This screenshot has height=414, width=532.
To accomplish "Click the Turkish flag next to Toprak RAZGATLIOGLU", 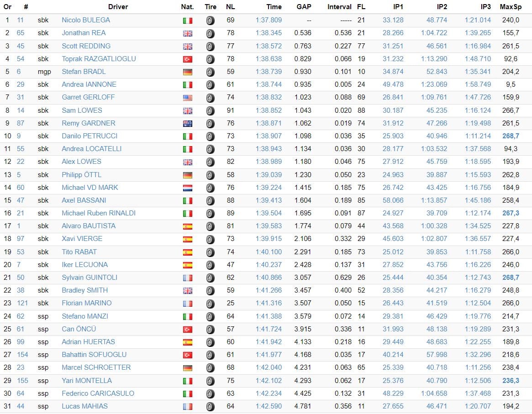I will point(187,59).
